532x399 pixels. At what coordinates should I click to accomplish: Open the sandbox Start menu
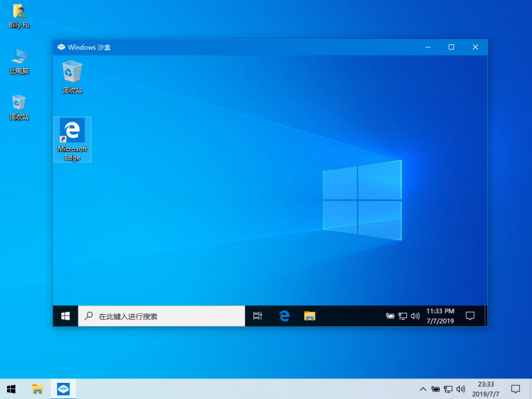click(66, 317)
